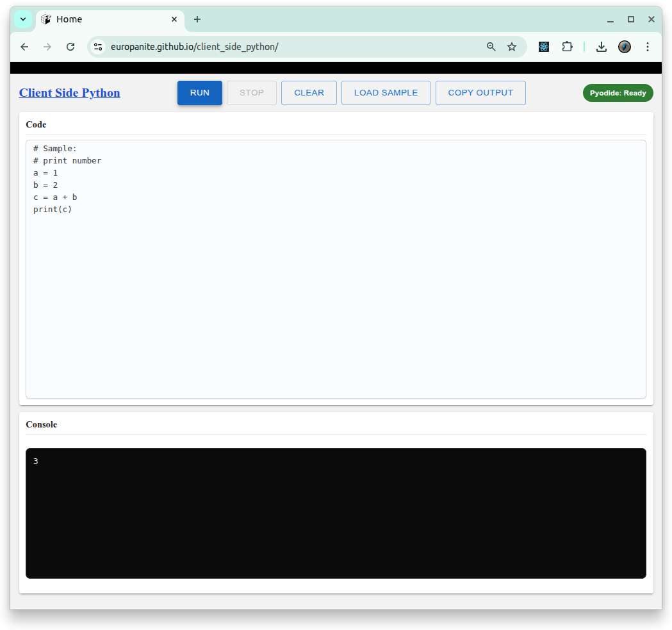The image size is (672, 630).
Task: Close the browser window
Action: [652, 19]
